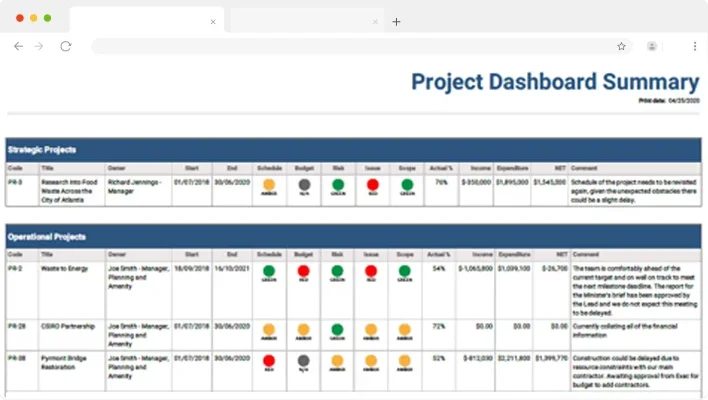
Task: Click amber Schedule status for CSIRO Partnership
Action: [x=269, y=330]
